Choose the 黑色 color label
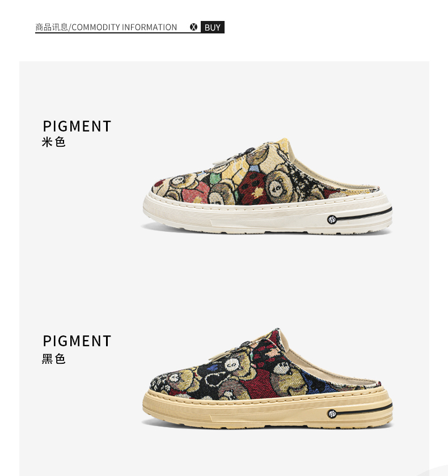The width and height of the screenshot is (448, 476). click(x=54, y=359)
